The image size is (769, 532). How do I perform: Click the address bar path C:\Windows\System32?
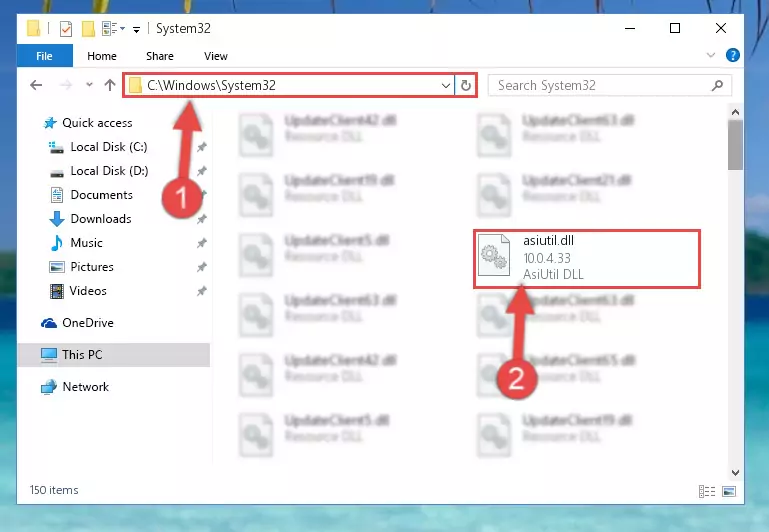point(211,85)
